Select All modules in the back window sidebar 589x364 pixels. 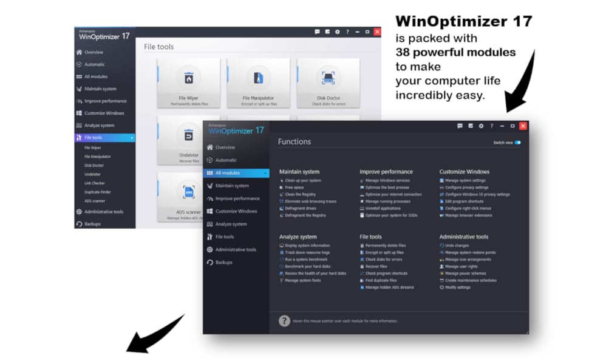tap(96, 76)
